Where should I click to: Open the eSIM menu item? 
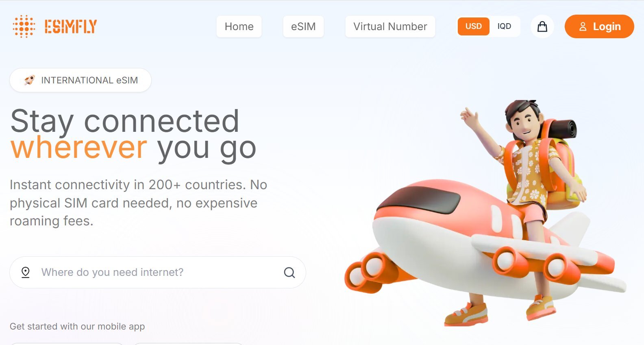pyautogui.click(x=303, y=26)
